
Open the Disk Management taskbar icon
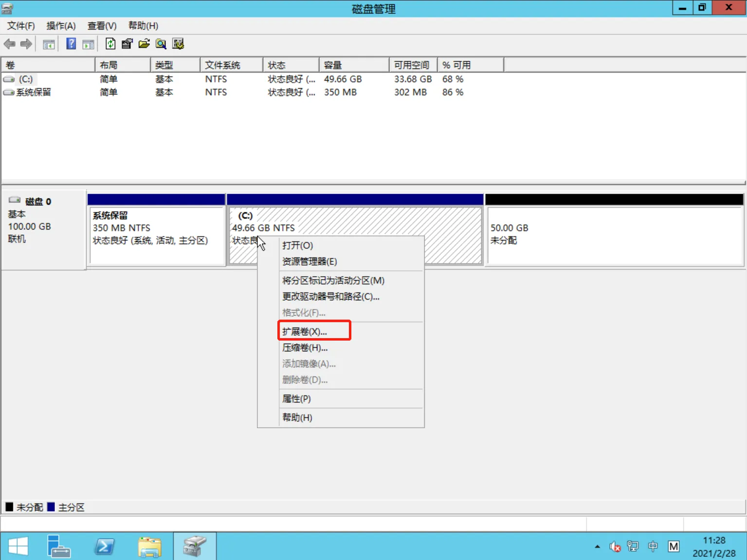click(194, 546)
